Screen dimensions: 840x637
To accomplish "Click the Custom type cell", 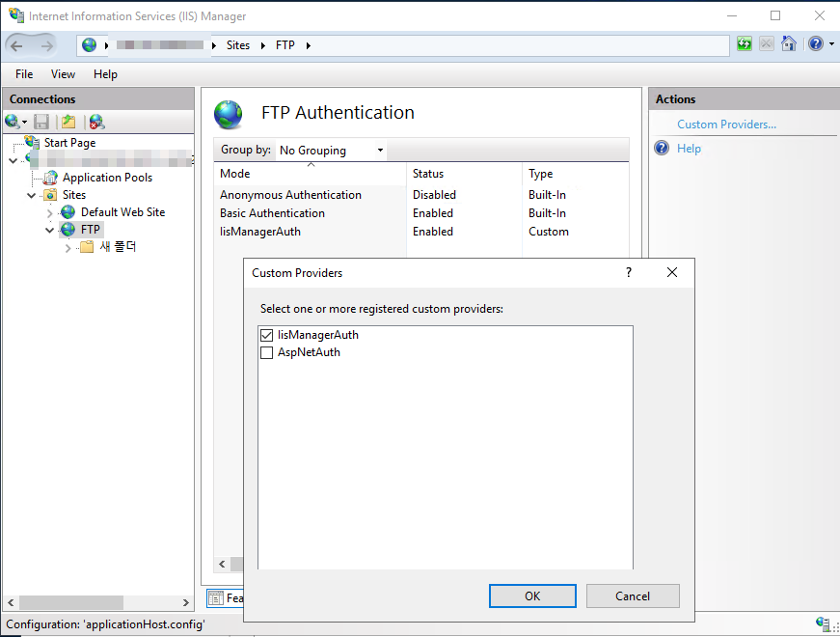I will pos(548,231).
